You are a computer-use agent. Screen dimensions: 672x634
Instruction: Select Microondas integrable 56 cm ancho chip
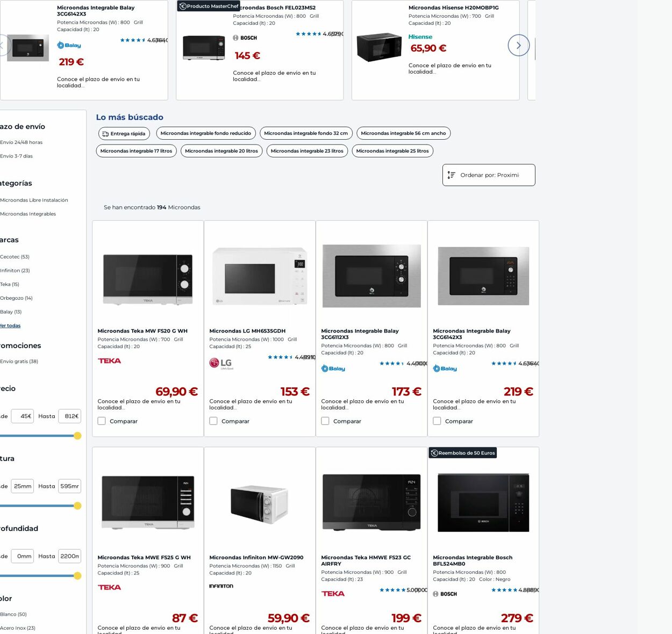pos(403,133)
